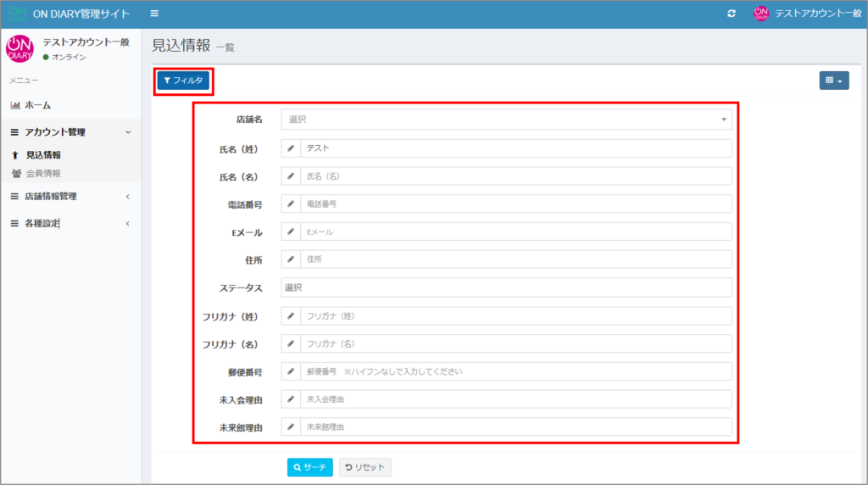This screenshot has height=485, width=868.
Task: Click pencil icon beside 電話番号 field
Action: 291,204
